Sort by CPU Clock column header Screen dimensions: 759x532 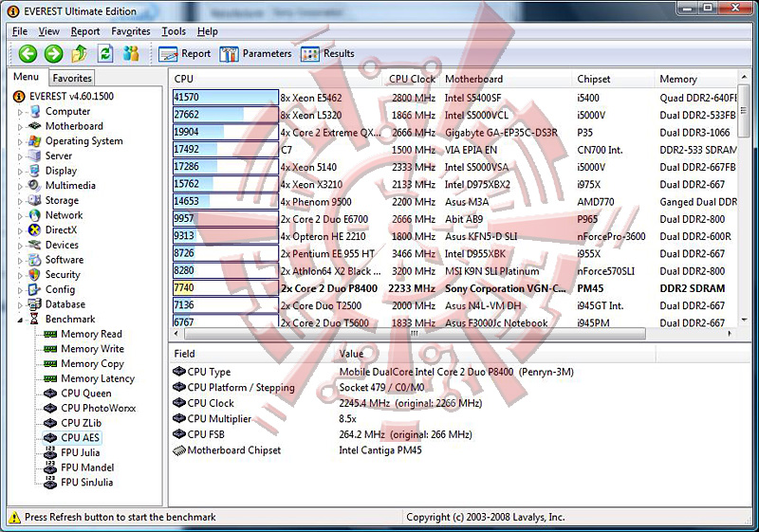412,79
